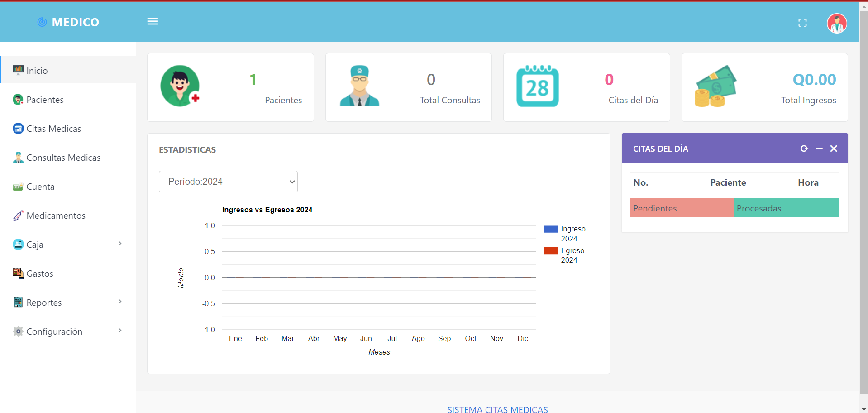Click the MEDICO logo in header
868x413 pixels.
click(68, 22)
